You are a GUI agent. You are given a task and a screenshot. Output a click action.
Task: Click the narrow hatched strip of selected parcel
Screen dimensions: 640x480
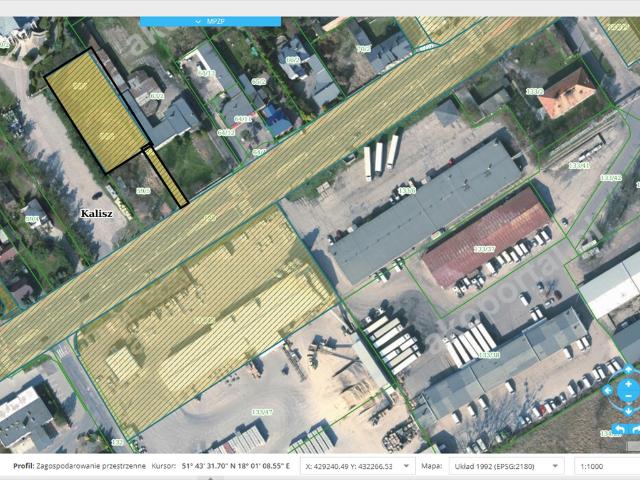(x=166, y=178)
